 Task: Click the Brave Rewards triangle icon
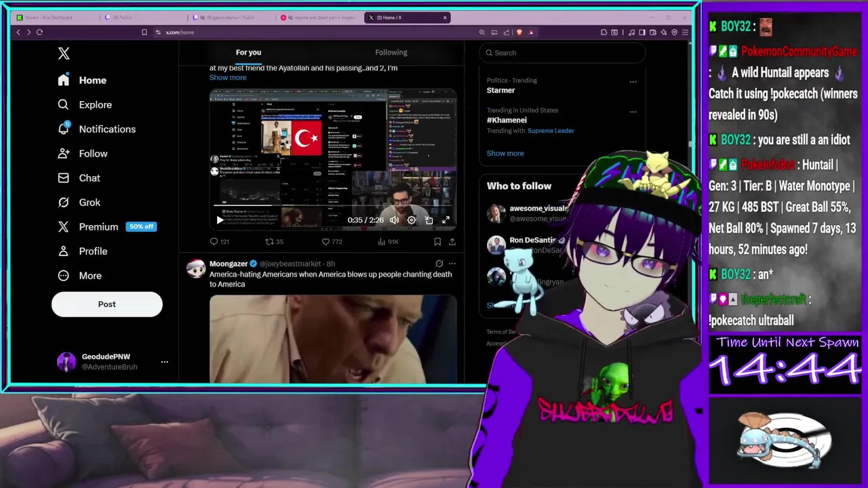(531, 33)
